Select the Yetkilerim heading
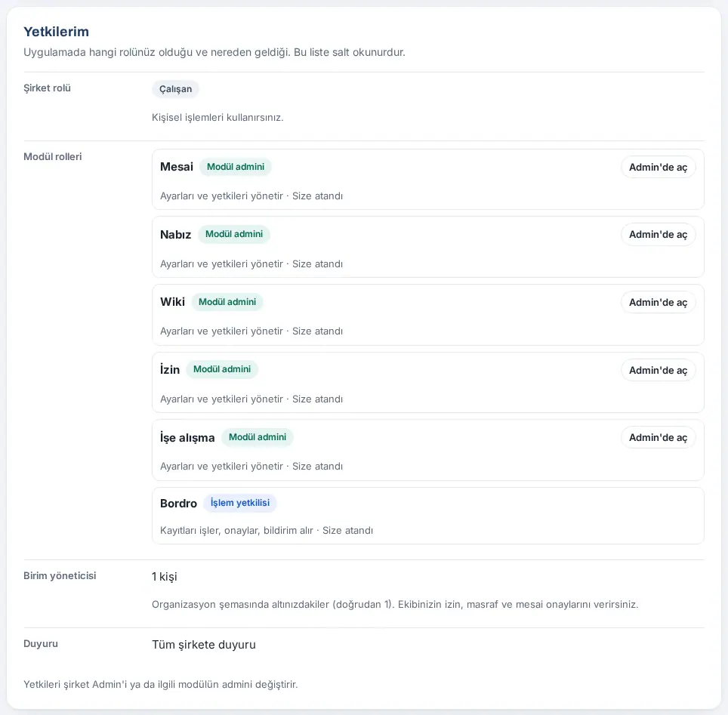The image size is (728, 715). click(56, 32)
